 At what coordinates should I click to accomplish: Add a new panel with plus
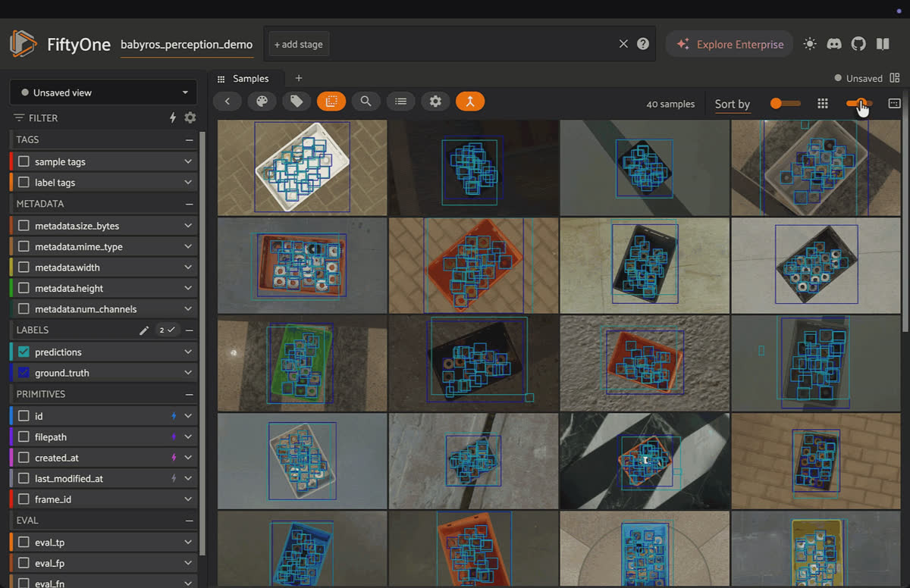coord(299,78)
